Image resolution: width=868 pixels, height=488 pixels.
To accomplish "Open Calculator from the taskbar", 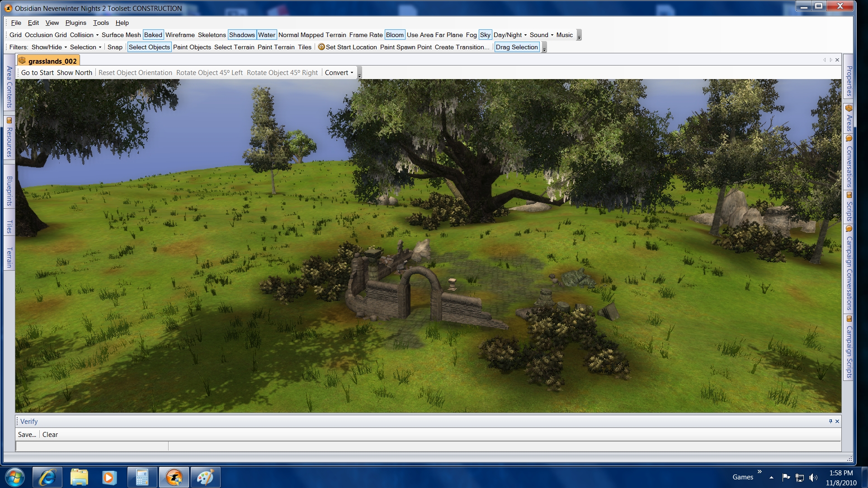I will click(142, 477).
